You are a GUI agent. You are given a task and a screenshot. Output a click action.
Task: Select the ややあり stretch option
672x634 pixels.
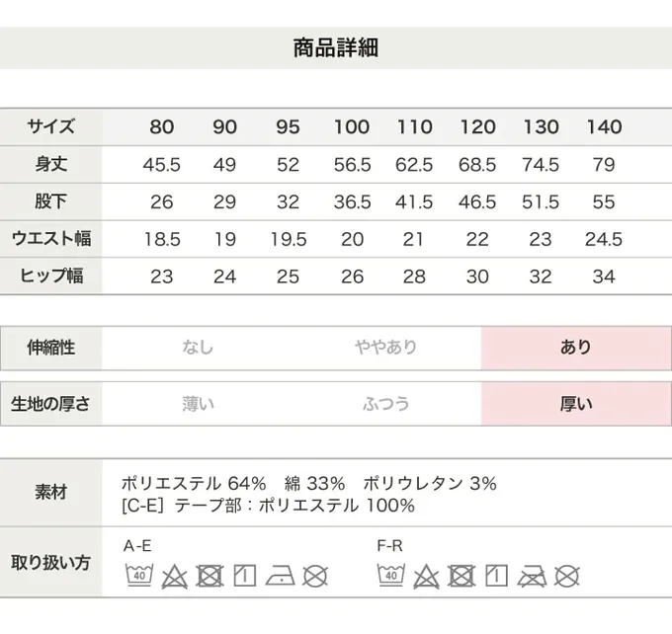point(385,348)
